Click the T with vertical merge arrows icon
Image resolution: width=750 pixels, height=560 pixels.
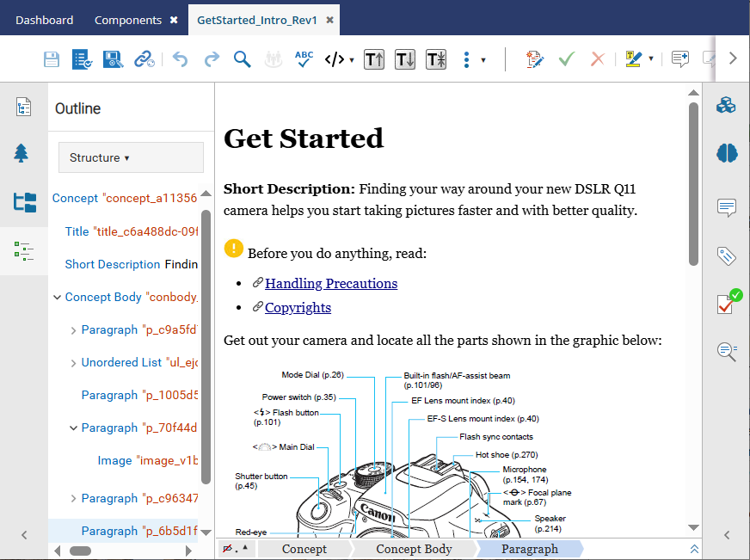tap(436, 59)
